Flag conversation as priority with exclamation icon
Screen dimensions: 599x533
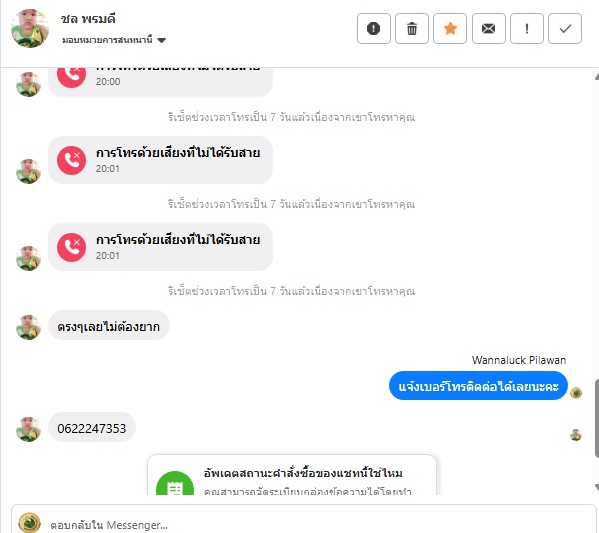pos(527,29)
